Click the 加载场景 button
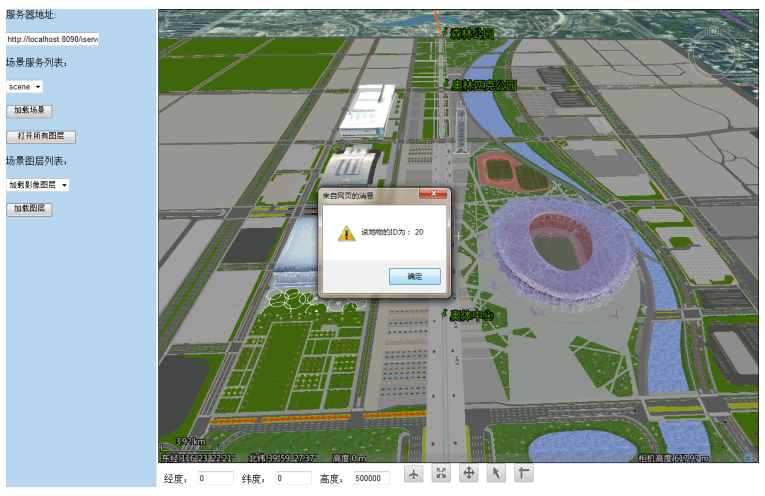This screenshot has width=765, height=496. click(x=29, y=111)
